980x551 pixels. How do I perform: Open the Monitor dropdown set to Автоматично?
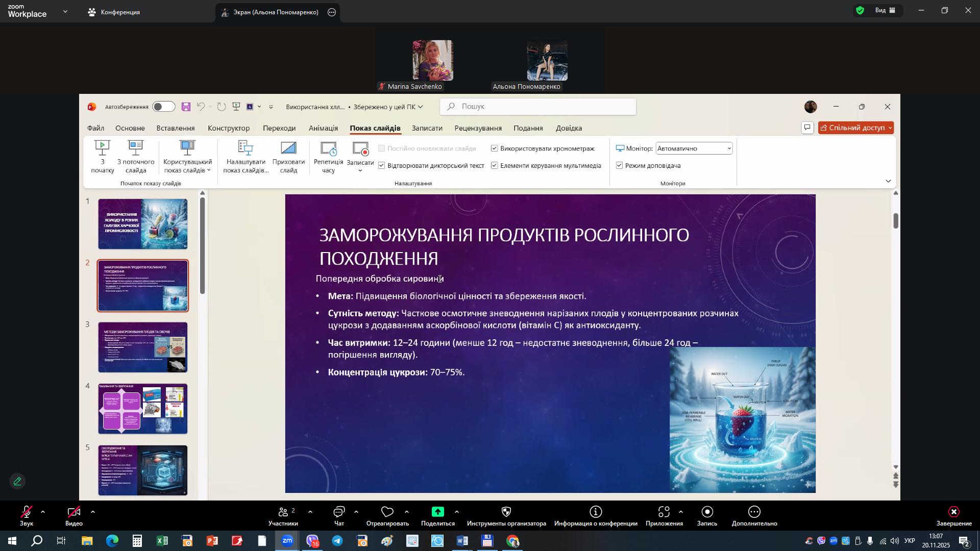(694, 148)
